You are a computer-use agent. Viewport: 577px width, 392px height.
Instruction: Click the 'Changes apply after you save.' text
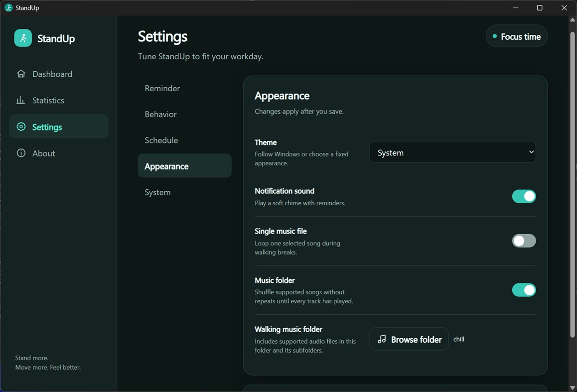point(299,112)
